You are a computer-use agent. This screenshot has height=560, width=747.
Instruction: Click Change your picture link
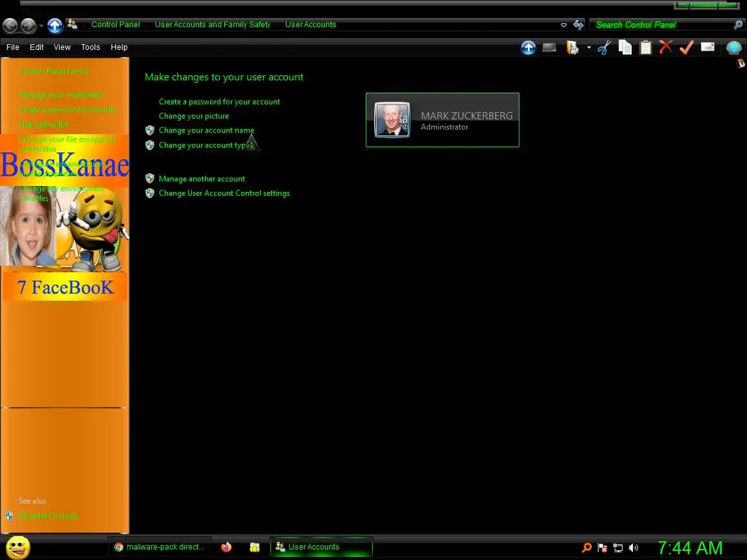pos(194,116)
